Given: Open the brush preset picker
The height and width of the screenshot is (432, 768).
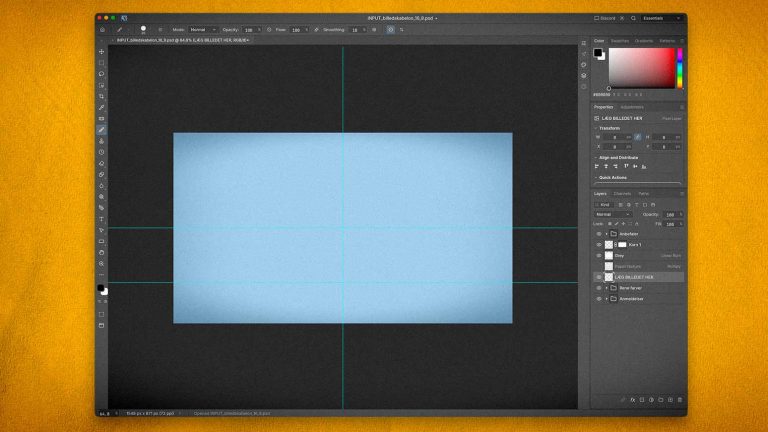Looking at the screenshot, I should [144, 30].
